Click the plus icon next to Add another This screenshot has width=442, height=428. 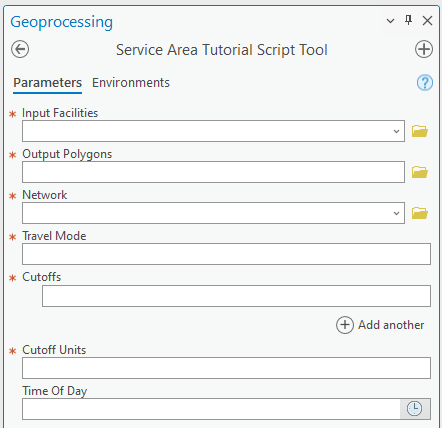point(345,325)
